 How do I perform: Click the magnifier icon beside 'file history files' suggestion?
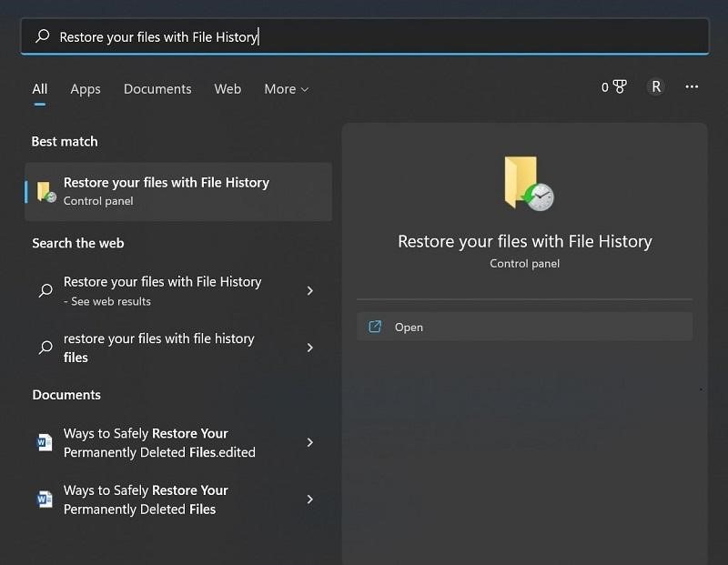45,347
